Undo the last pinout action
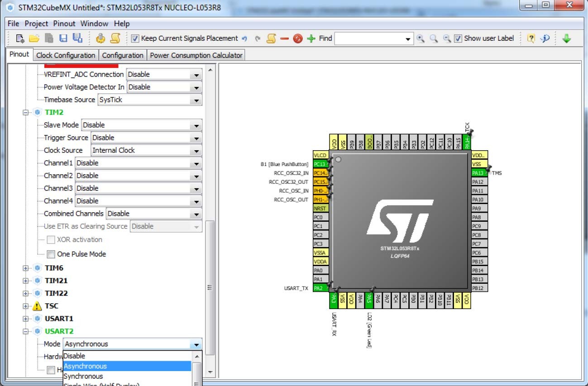Image resolution: width=588 pixels, height=386 pixels. pos(244,38)
